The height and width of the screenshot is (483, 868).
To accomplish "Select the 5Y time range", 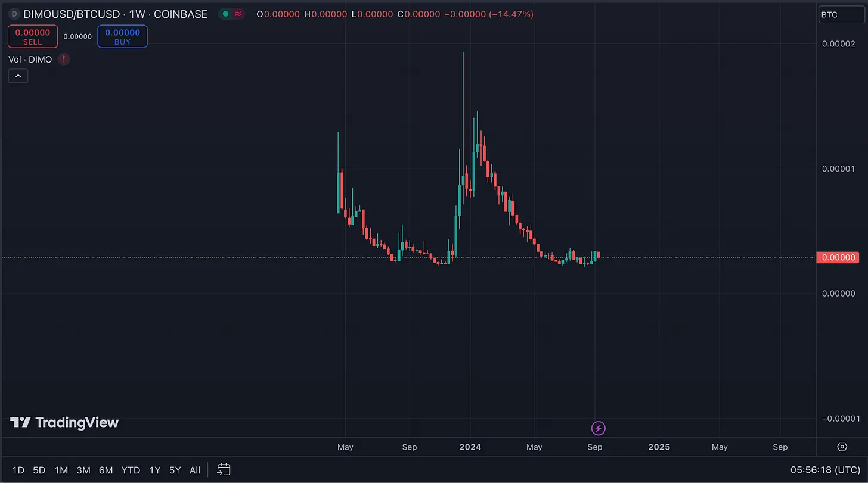I will [175, 470].
